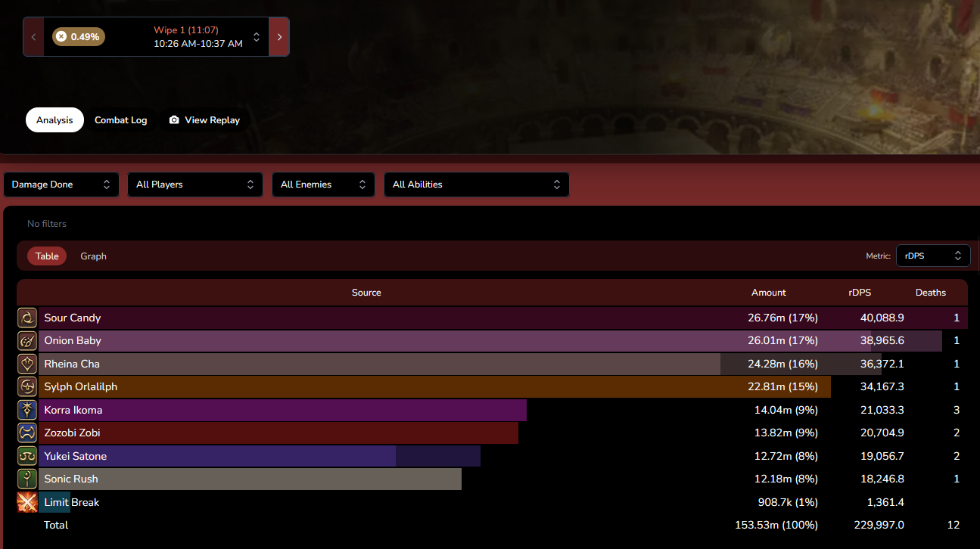Go to the next fight with right arrow
The width and height of the screenshot is (980, 549).
coord(279,37)
